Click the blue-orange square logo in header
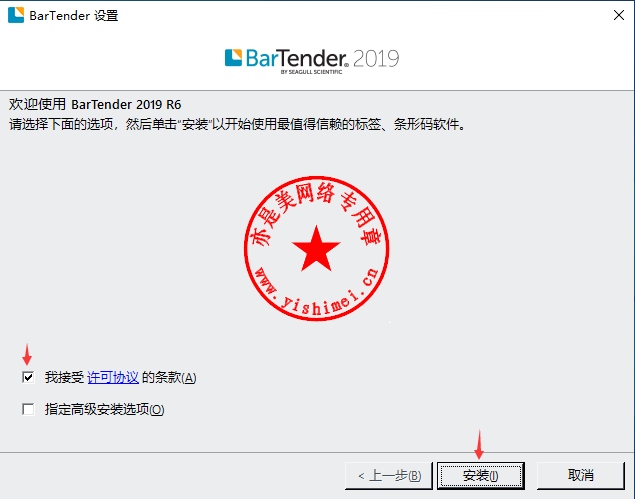The height and width of the screenshot is (499, 635). pyautogui.click(x=233, y=58)
